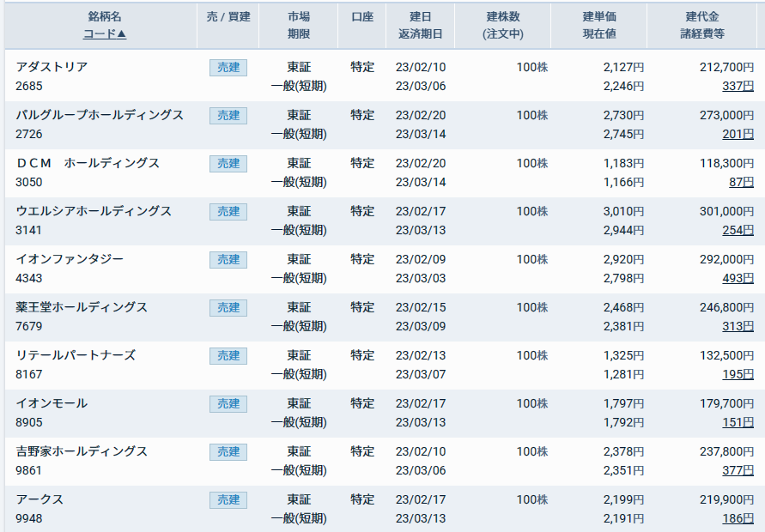Screen dimensions: 765x532
Task: Click the 301,000円 amount
Action: click(726, 212)
